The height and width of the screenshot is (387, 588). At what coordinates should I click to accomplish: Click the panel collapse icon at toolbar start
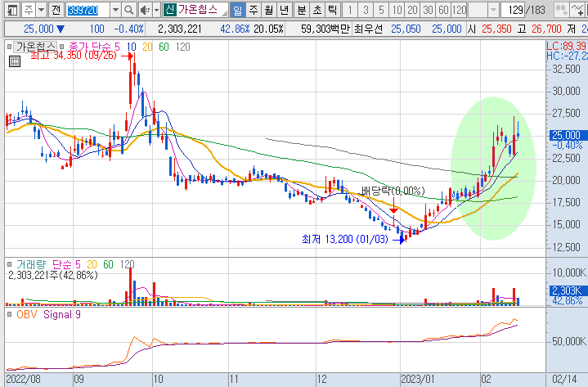click(x=12, y=10)
